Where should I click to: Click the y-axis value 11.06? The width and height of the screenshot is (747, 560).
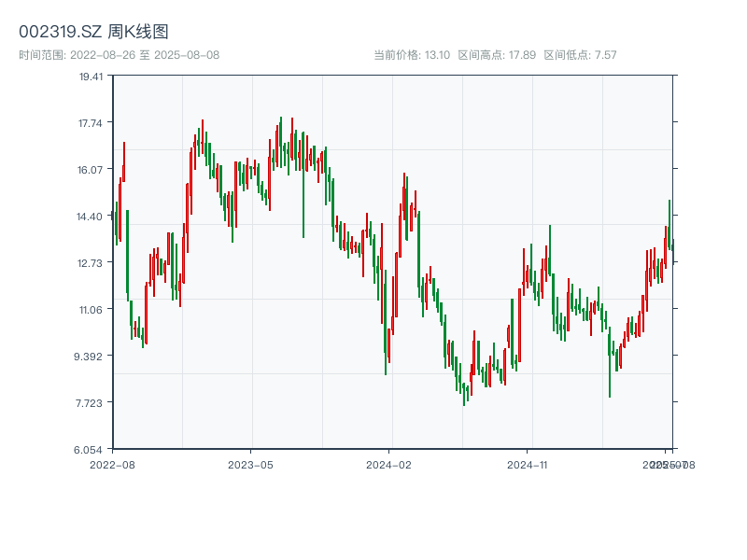coord(91,310)
